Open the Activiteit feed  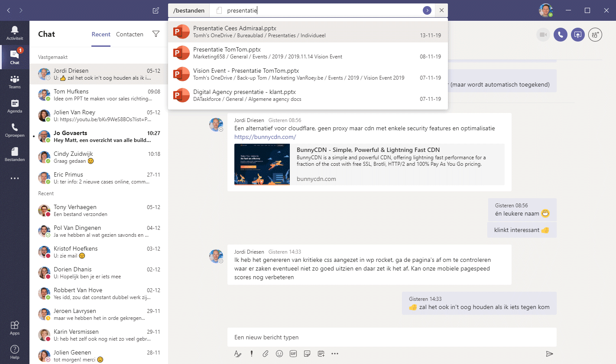coord(15,33)
